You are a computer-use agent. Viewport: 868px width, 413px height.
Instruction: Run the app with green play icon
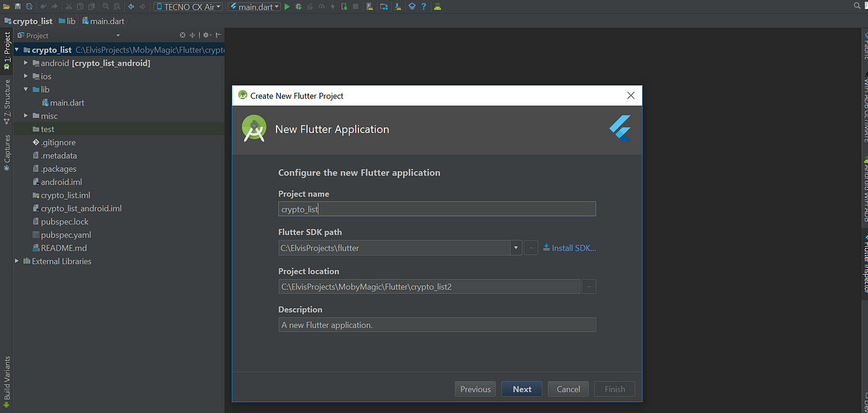tap(286, 6)
